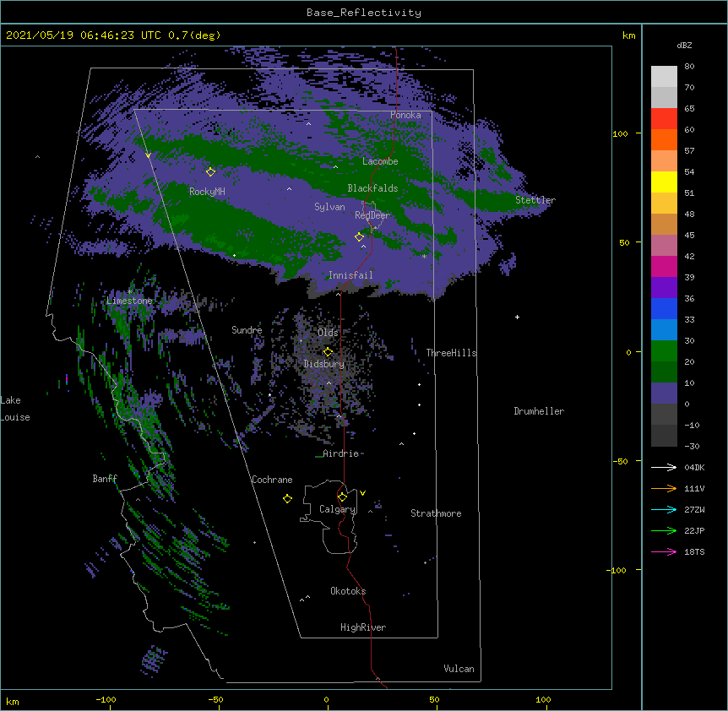Click the yellow diamond marker south of RedDeer
Screen dimensions: 728x711
pos(359,236)
